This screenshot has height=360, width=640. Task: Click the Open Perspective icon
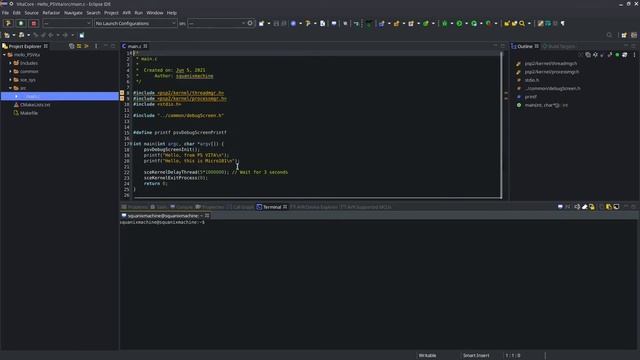(624, 35)
